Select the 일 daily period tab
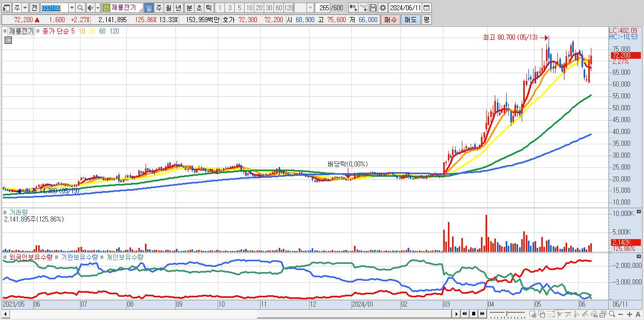 coord(149,8)
